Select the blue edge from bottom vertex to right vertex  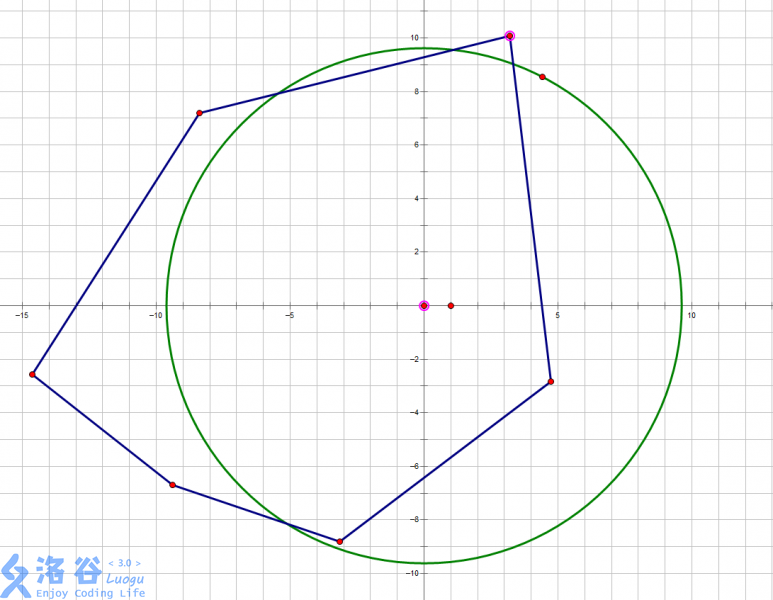click(x=445, y=462)
